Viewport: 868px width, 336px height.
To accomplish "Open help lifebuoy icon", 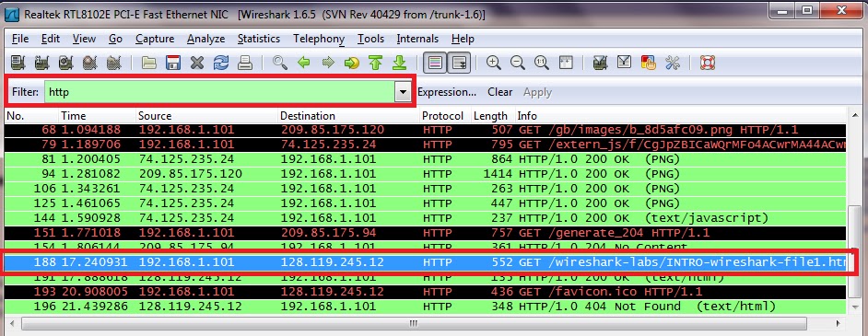I will click(707, 63).
